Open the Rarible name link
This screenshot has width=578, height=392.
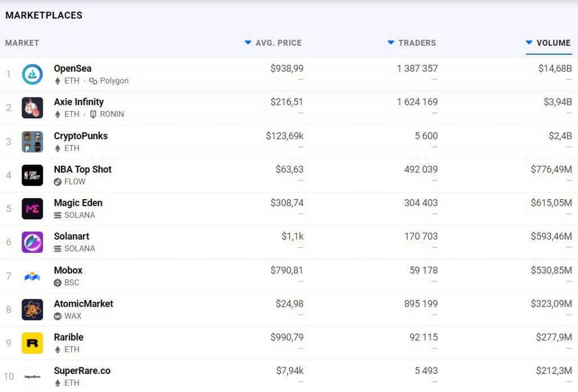click(68, 337)
